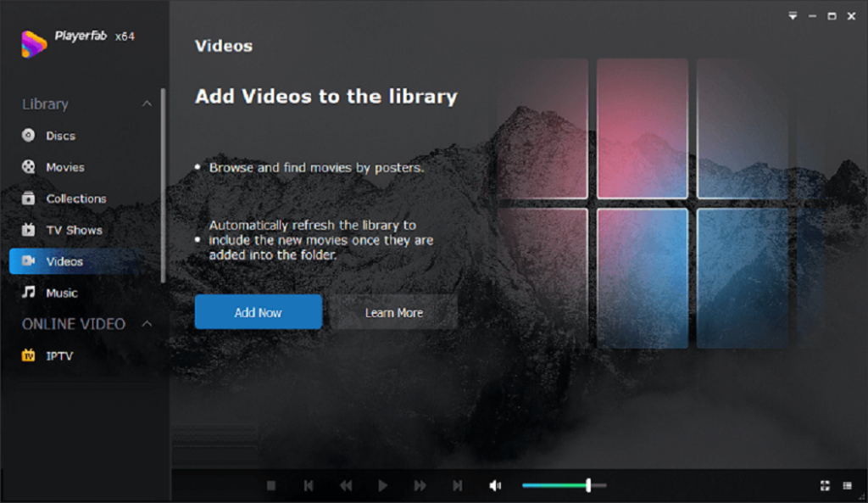The image size is (868, 503).
Task: Mute the volume speaker icon
Action: pyautogui.click(x=496, y=485)
